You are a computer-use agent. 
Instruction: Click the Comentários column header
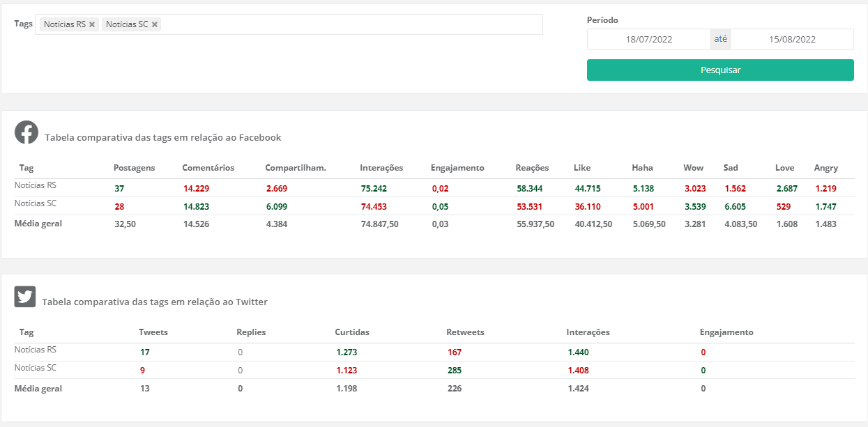click(208, 168)
